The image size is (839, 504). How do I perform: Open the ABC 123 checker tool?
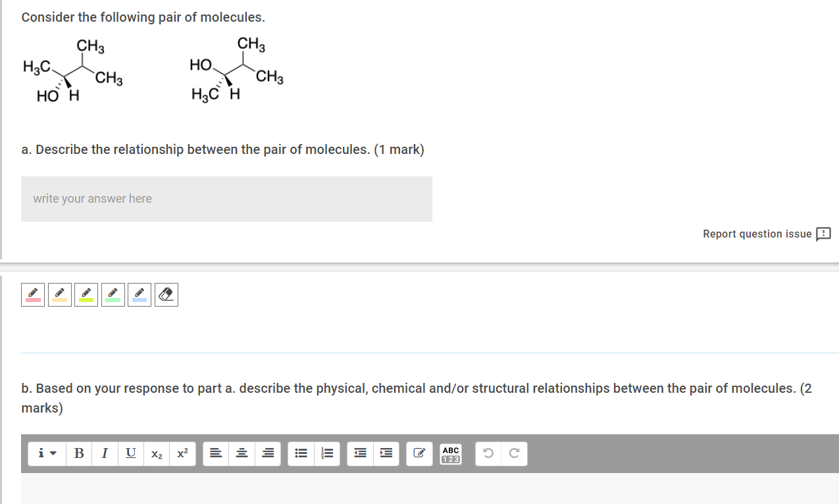pyautogui.click(x=451, y=453)
